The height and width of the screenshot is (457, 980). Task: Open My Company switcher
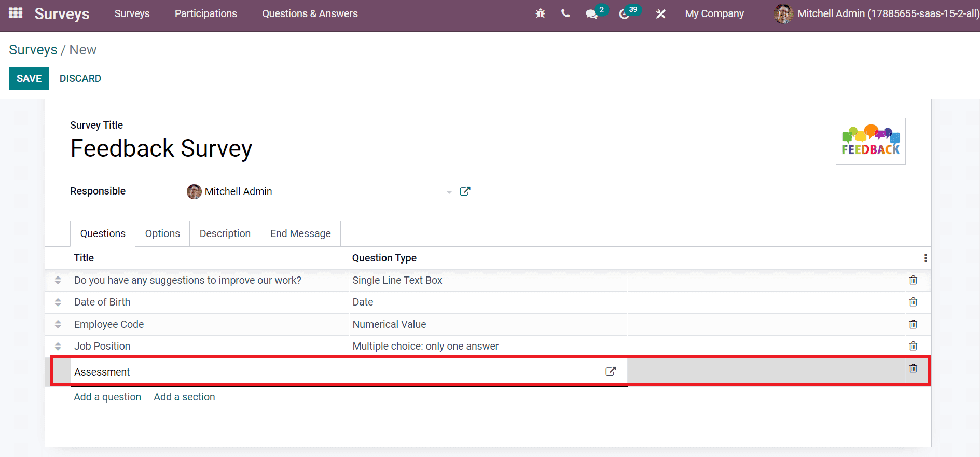[714, 14]
